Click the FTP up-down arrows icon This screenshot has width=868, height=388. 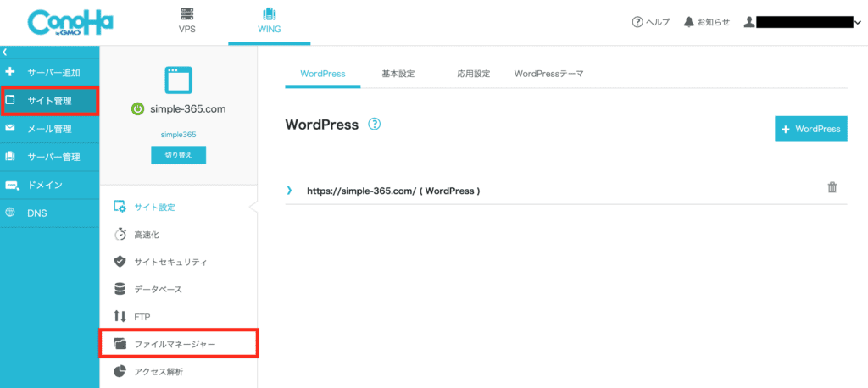[x=120, y=316]
